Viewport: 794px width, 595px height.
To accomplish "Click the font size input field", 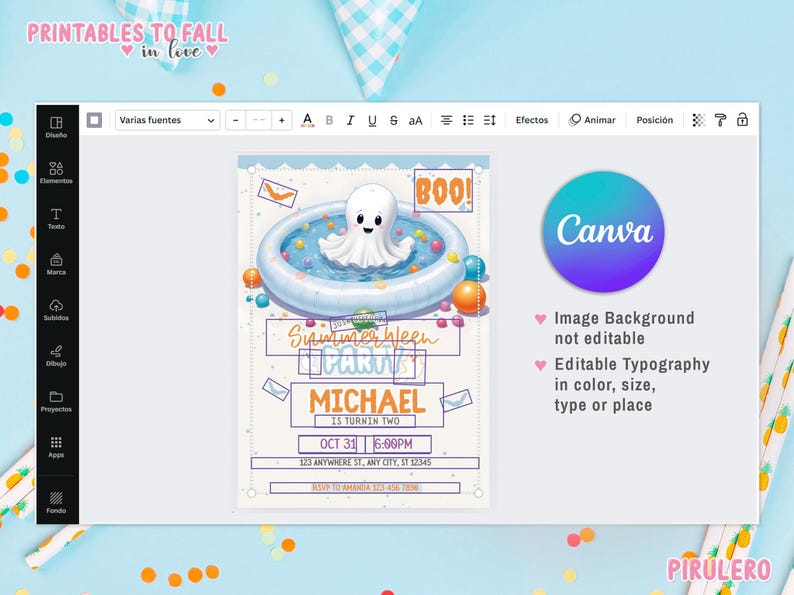I will 259,120.
